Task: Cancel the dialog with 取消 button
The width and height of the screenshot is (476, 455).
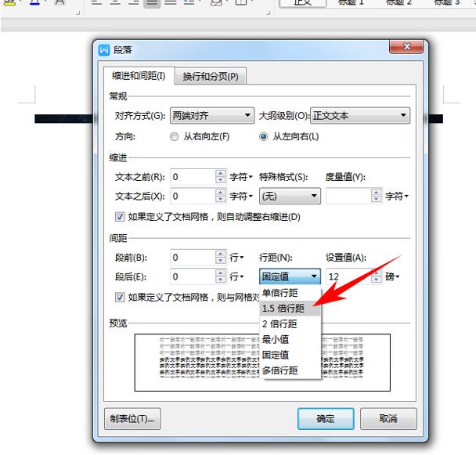Action: [x=388, y=419]
